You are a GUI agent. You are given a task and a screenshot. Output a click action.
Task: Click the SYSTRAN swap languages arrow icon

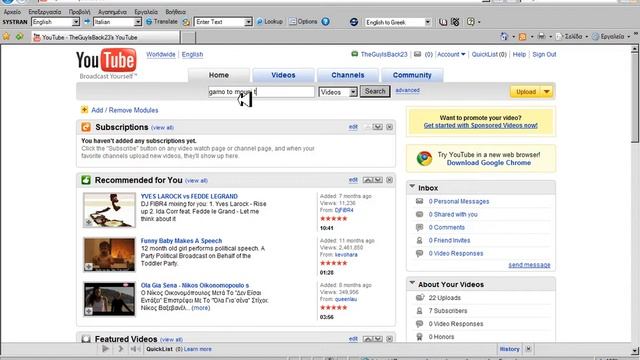pos(87,22)
